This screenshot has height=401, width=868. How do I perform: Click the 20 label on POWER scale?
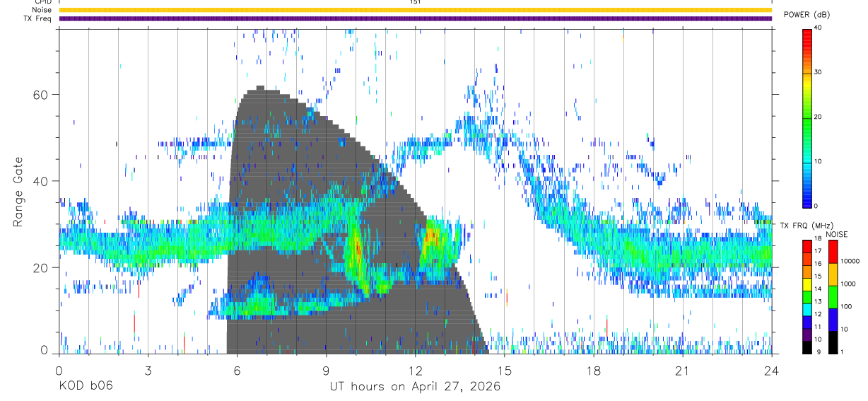[x=818, y=117]
